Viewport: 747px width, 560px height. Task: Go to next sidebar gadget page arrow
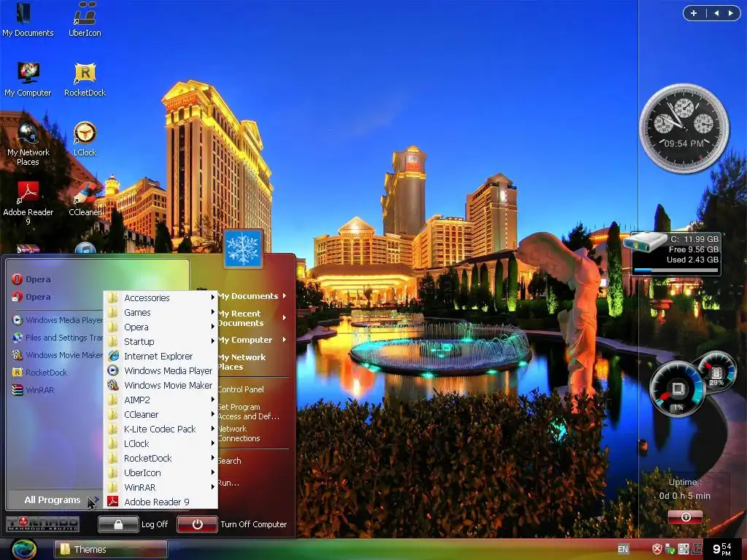[730, 13]
